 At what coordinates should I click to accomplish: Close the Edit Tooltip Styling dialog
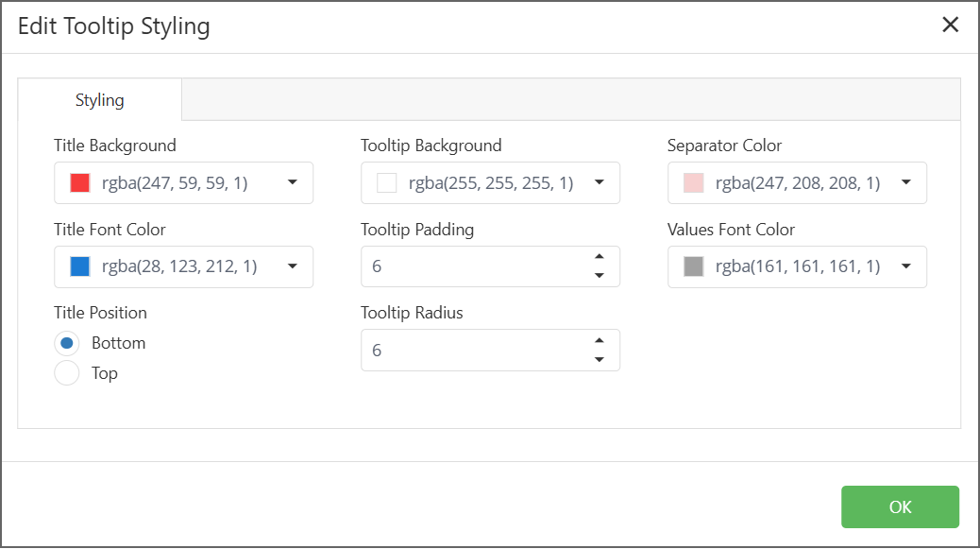950,26
